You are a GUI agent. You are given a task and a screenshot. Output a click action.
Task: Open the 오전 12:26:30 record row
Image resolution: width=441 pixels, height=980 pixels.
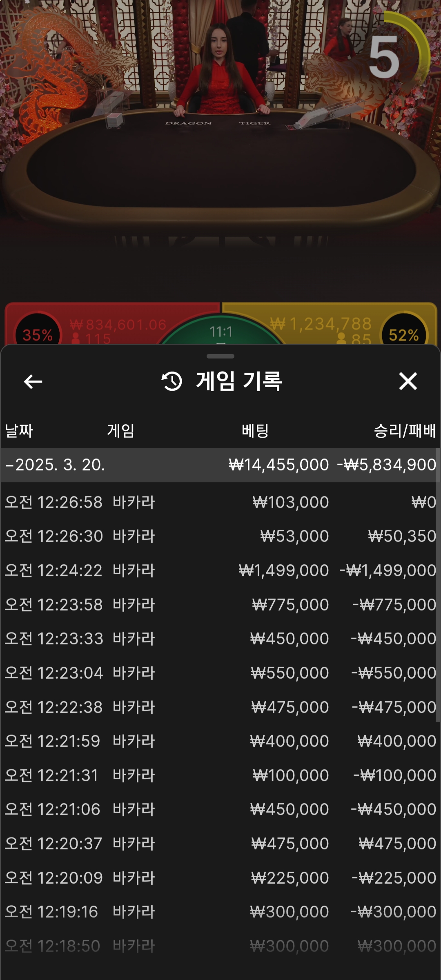pyautogui.click(x=220, y=536)
